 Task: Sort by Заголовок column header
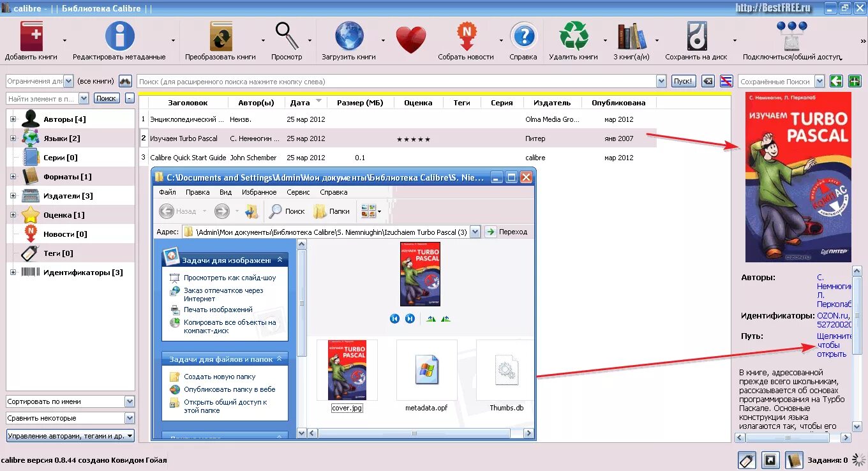point(188,103)
